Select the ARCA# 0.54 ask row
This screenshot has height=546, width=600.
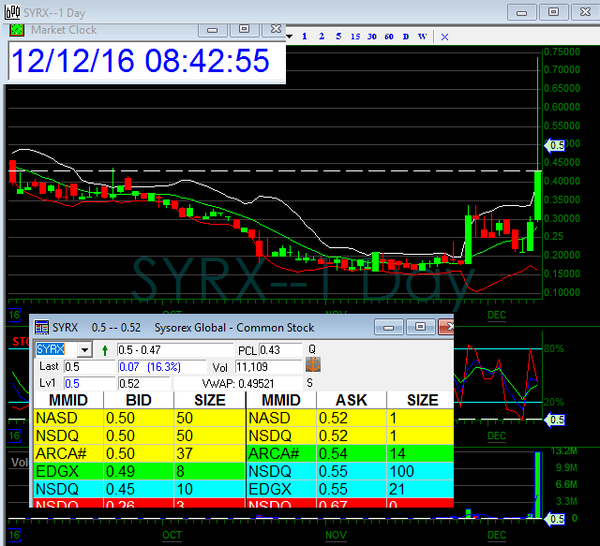tap(349, 451)
